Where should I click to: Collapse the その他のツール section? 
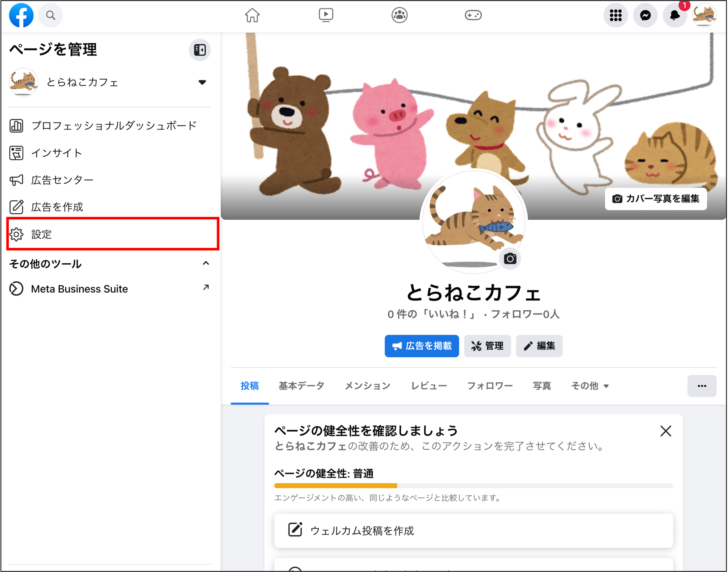(206, 263)
